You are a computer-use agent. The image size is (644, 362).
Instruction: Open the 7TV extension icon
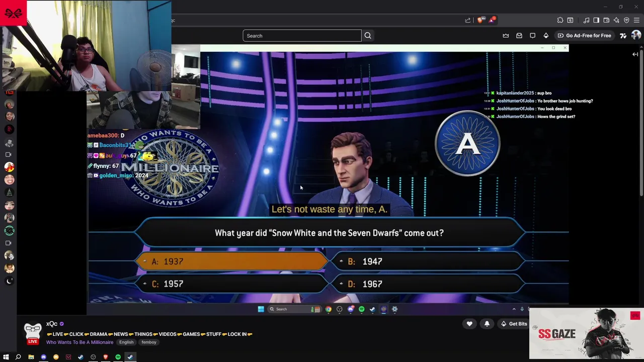623,36
